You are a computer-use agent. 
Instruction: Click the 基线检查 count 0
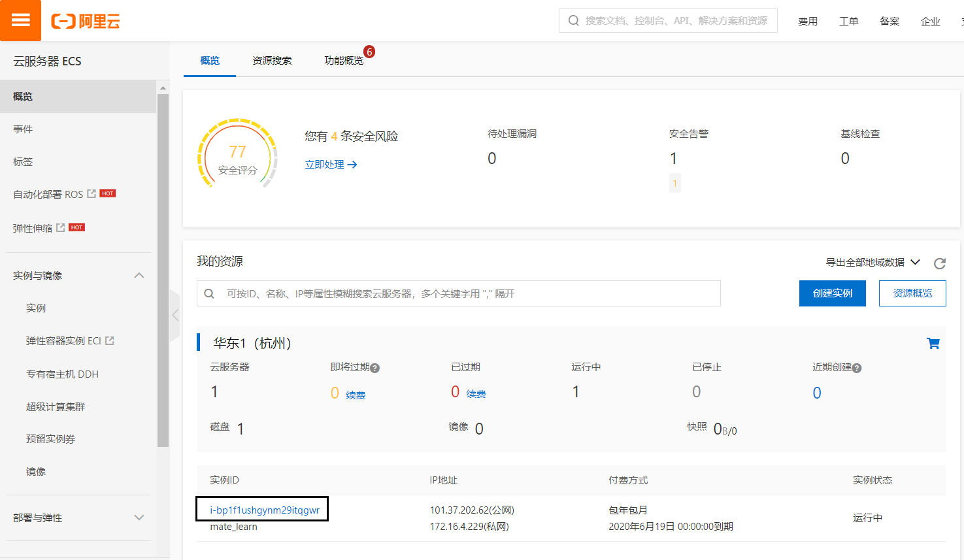[x=845, y=158]
